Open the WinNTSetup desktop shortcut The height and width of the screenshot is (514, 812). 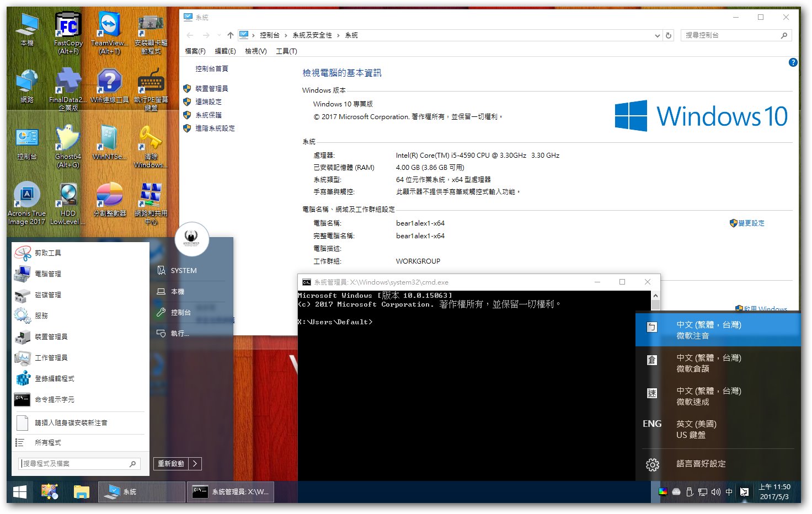pyautogui.click(x=110, y=143)
